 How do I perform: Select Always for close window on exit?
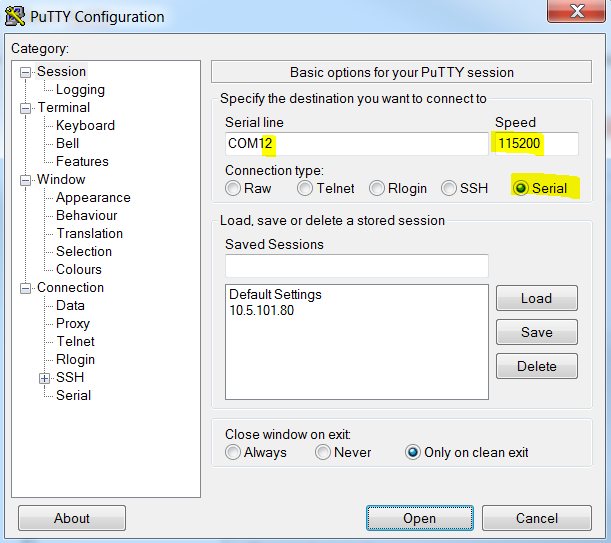(233, 452)
